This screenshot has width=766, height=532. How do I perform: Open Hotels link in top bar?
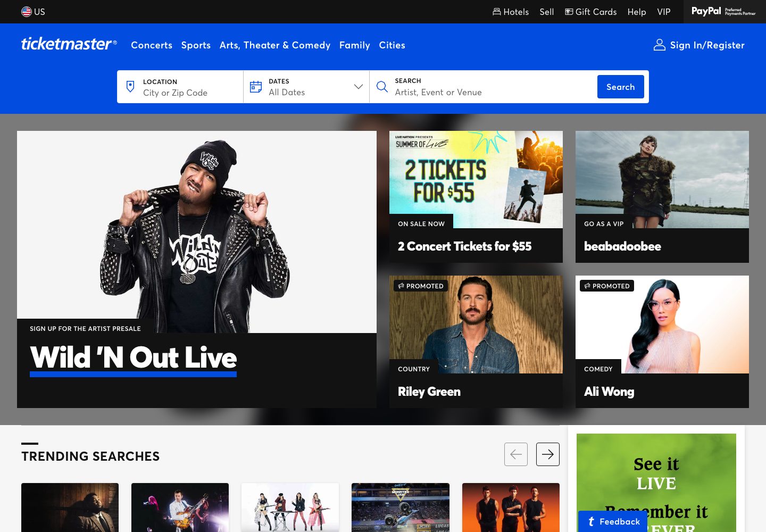pos(511,12)
